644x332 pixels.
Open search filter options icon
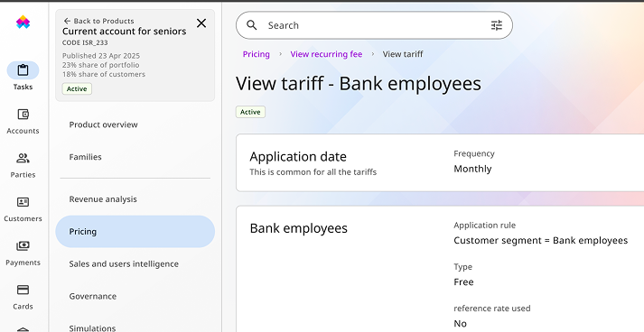(x=497, y=25)
